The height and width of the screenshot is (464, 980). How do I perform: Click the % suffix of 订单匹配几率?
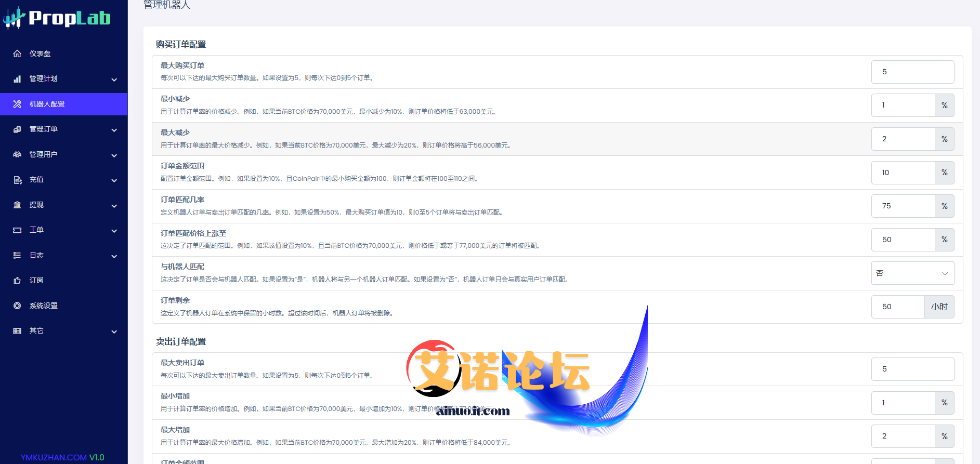[x=945, y=206]
